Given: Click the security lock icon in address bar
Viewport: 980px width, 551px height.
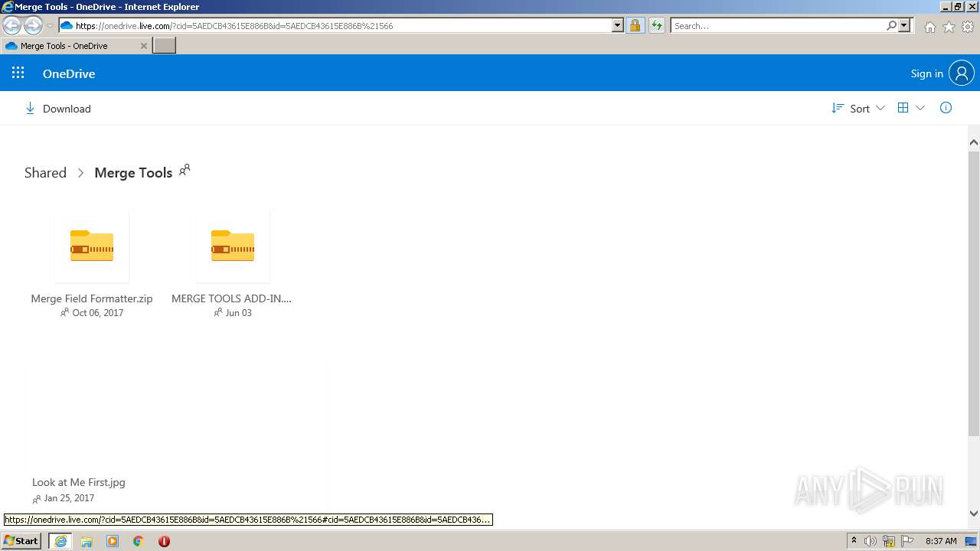Looking at the screenshot, I should [x=635, y=25].
